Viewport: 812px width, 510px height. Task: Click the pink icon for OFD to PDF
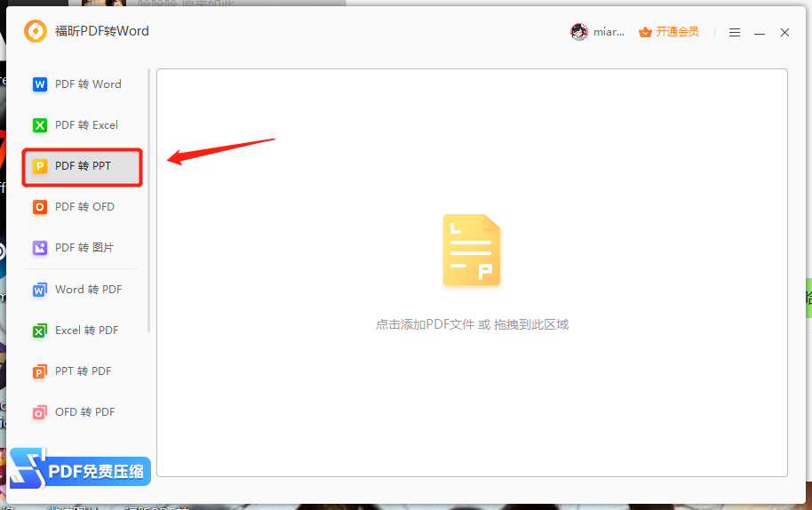40,412
